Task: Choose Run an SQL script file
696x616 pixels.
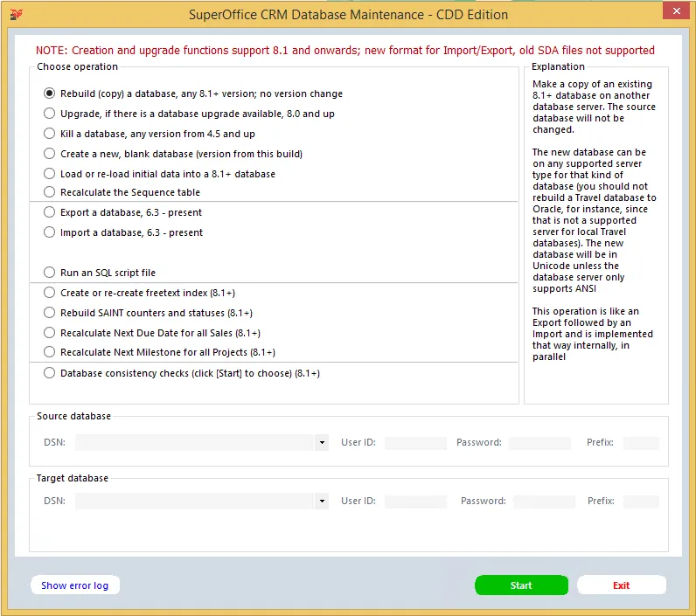Action: [50, 273]
